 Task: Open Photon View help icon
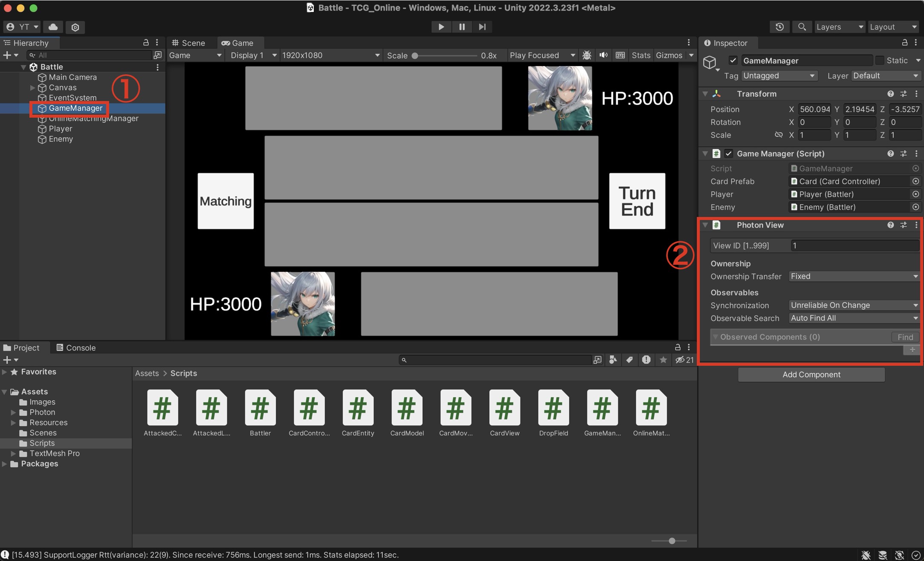pyautogui.click(x=890, y=225)
